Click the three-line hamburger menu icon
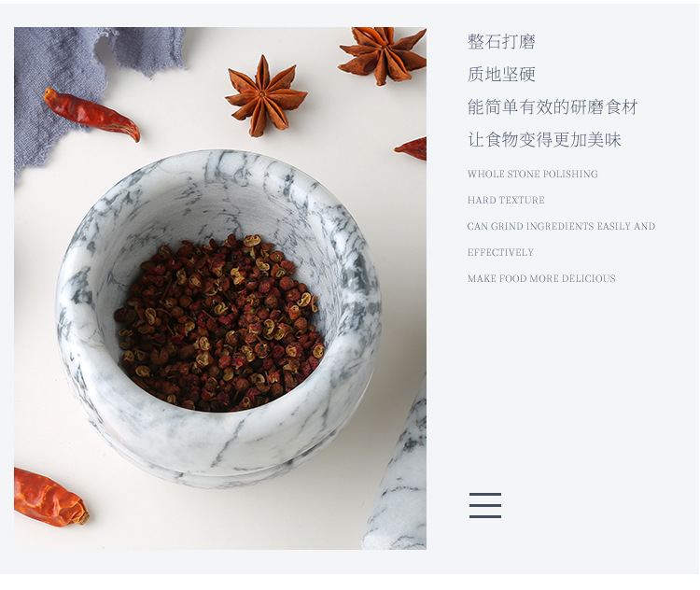This screenshot has width=700, height=590. (484, 505)
